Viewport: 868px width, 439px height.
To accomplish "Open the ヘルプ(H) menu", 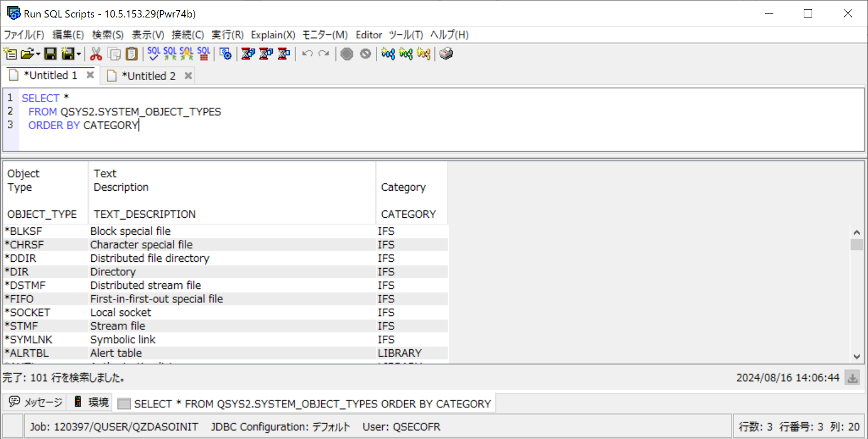I will (449, 35).
